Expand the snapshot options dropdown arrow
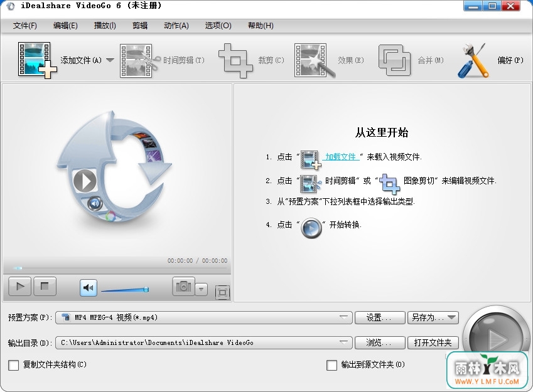 point(202,289)
